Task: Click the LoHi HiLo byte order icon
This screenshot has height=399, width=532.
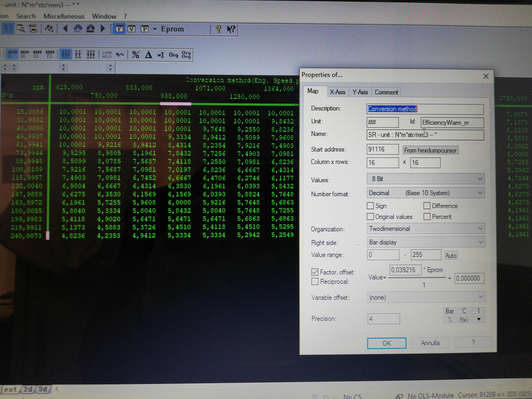Action: coord(107,55)
